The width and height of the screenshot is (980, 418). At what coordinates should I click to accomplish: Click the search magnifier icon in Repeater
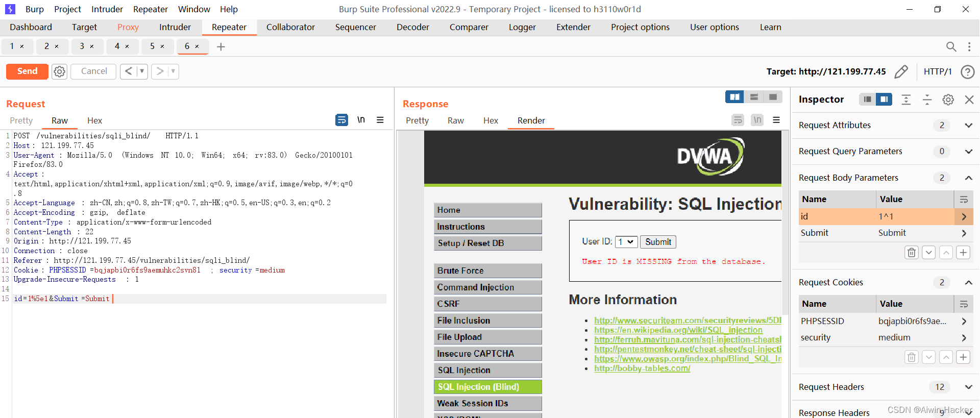pyautogui.click(x=951, y=47)
